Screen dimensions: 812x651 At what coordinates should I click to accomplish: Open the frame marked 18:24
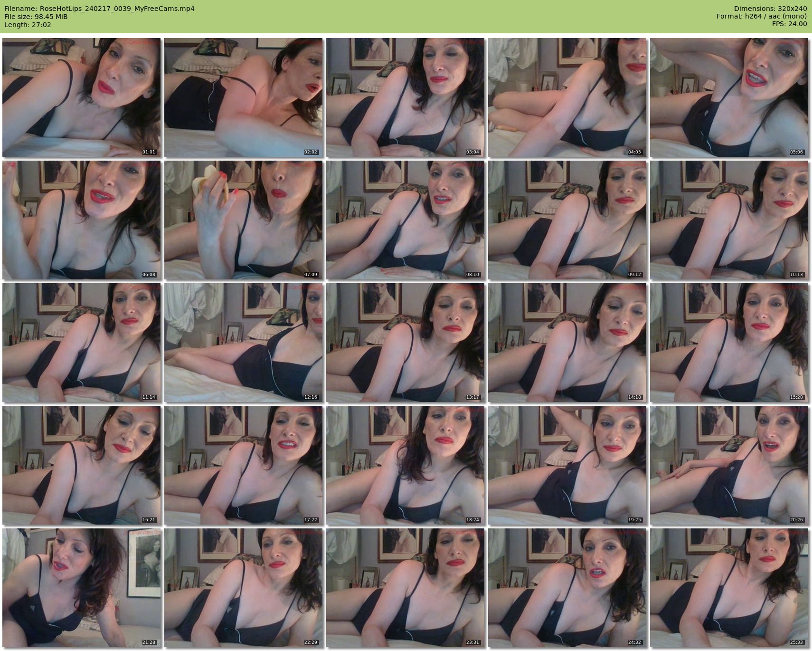click(x=406, y=465)
